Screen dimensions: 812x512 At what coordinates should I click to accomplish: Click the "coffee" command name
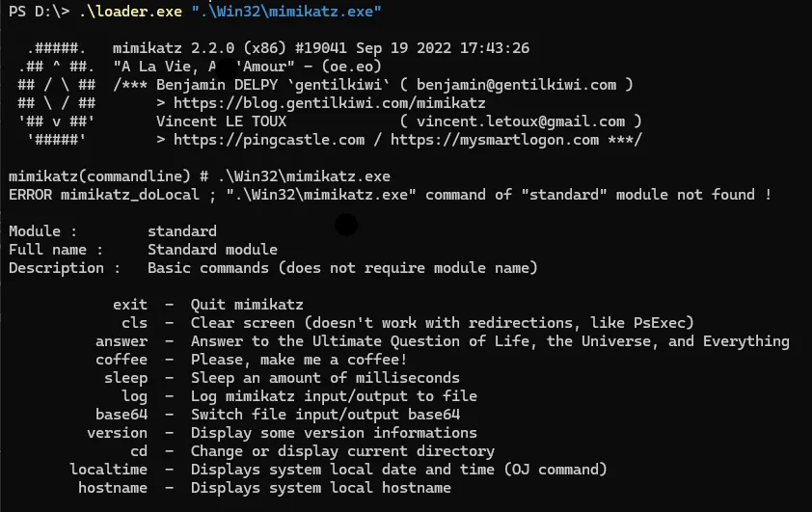(x=122, y=360)
